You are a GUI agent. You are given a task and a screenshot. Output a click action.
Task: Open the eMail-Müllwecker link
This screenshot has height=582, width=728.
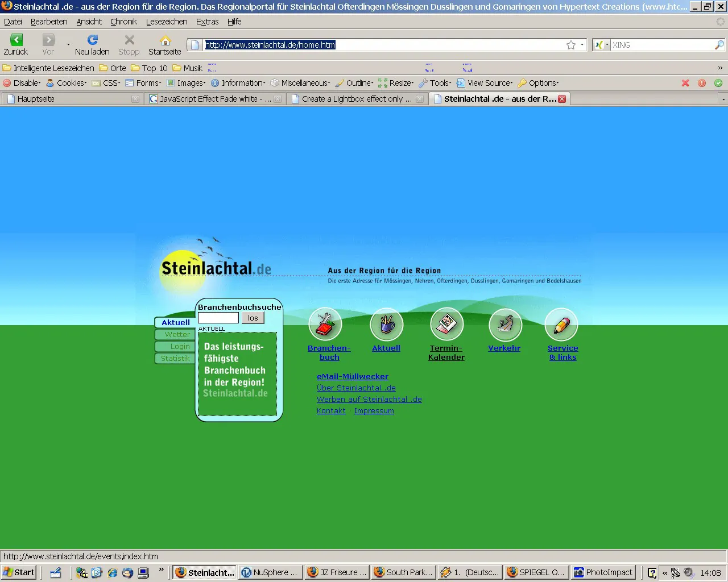click(x=353, y=376)
